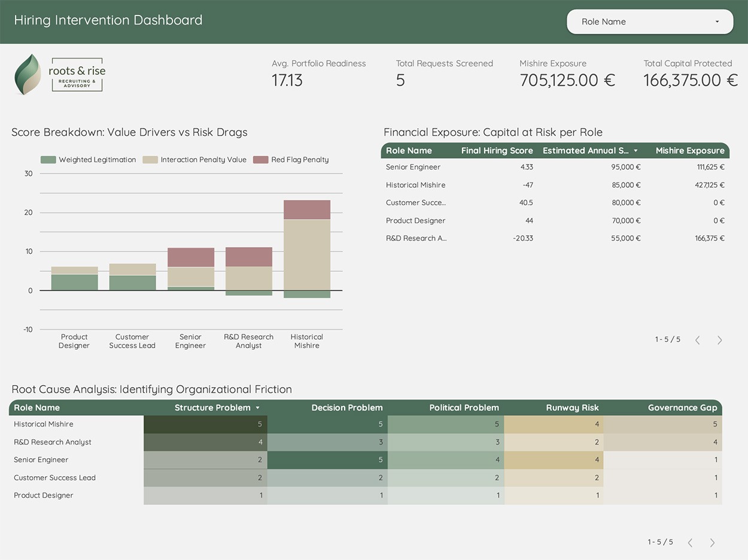
Task: Go to next page of Root Cause table
Action: (712, 543)
